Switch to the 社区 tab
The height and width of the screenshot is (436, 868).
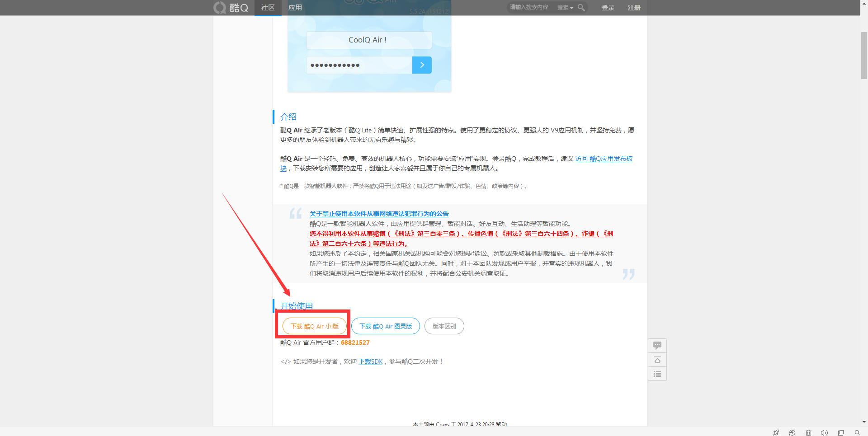point(268,8)
